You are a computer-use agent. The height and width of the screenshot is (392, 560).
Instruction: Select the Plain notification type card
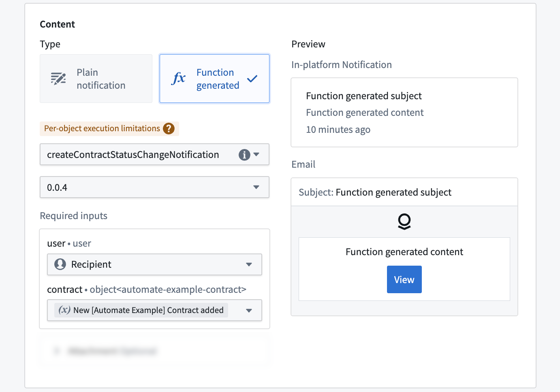click(x=96, y=79)
